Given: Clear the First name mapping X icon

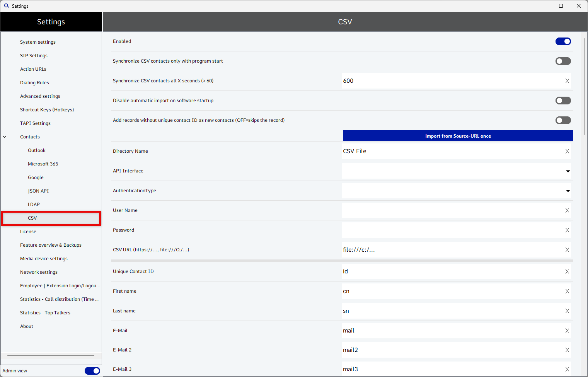Looking at the screenshot, I should (567, 291).
